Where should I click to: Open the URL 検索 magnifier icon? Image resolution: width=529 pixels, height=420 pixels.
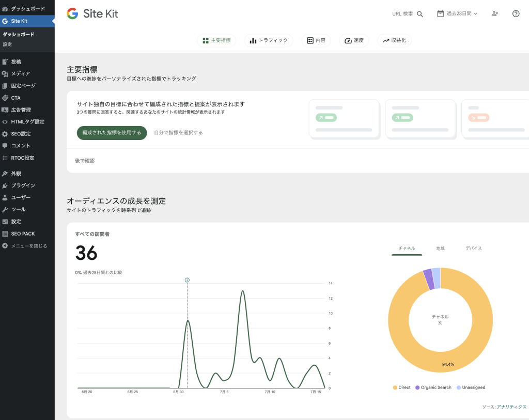(x=419, y=14)
